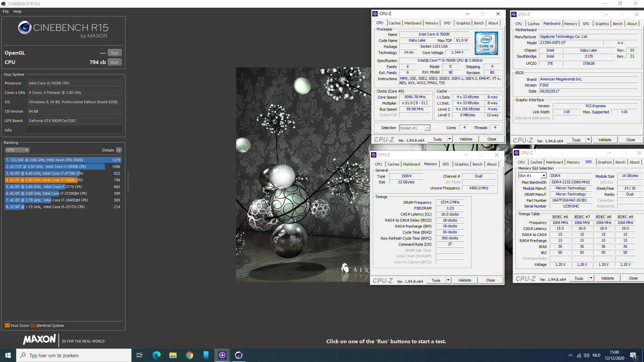The width and height of the screenshot is (644, 362).
Task: Click the taskbar search box
Action: click(x=74, y=355)
